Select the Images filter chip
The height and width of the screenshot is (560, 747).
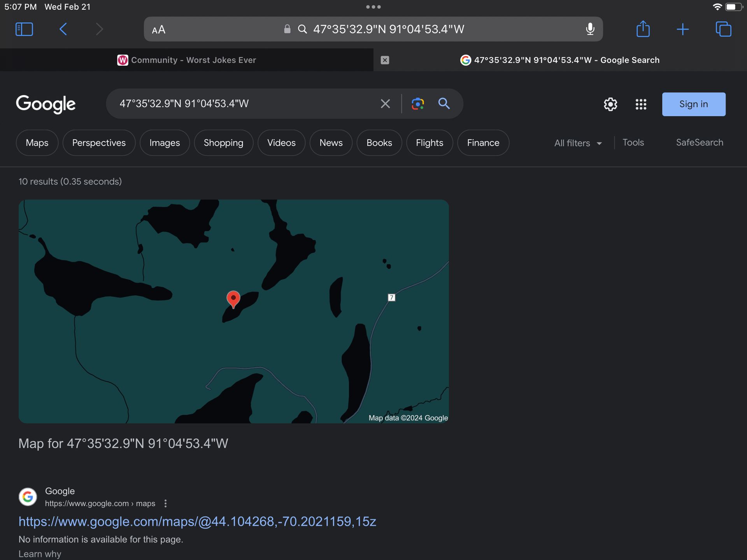tap(165, 143)
